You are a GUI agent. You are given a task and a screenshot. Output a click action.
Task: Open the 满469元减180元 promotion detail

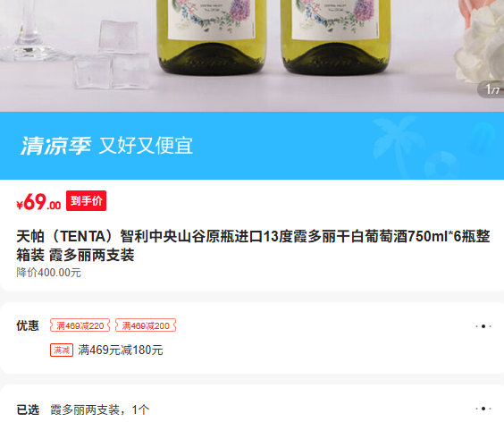pos(121,350)
